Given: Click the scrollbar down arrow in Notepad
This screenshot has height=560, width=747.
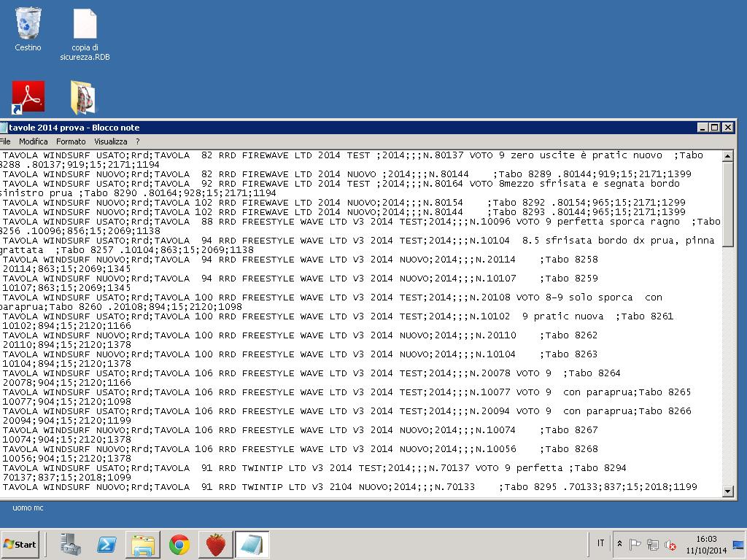Looking at the screenshot, I should [x=727, y=491].
